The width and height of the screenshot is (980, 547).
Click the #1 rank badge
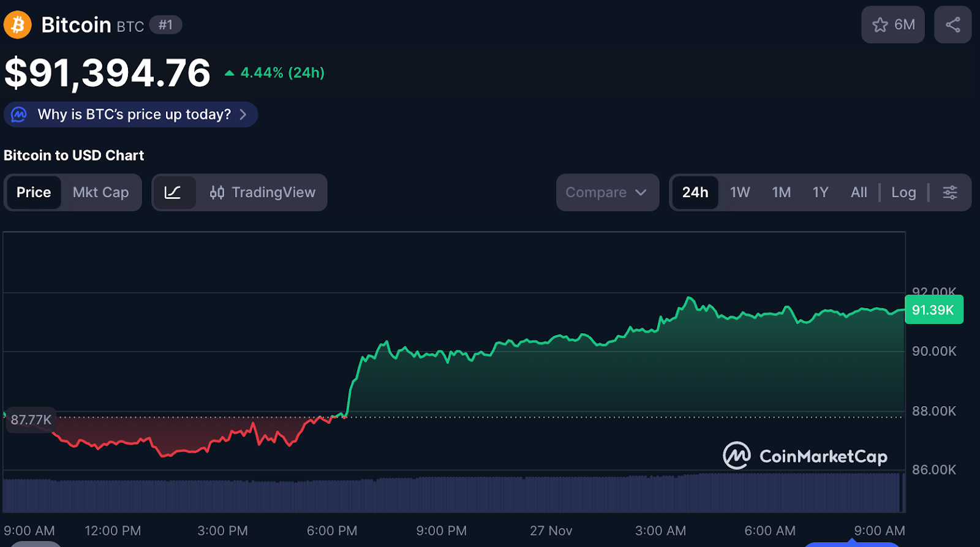pos(165,25)
